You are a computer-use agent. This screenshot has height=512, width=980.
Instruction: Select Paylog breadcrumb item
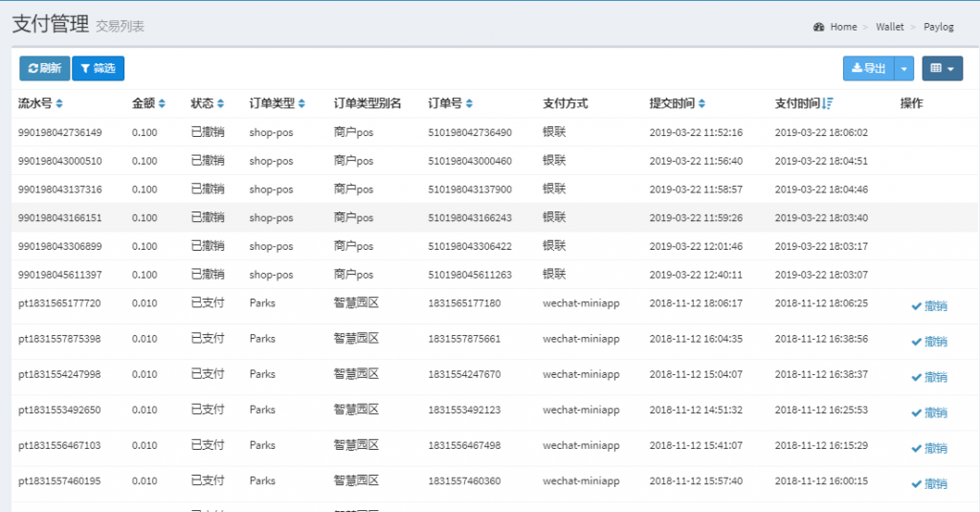tap(939, 27)
